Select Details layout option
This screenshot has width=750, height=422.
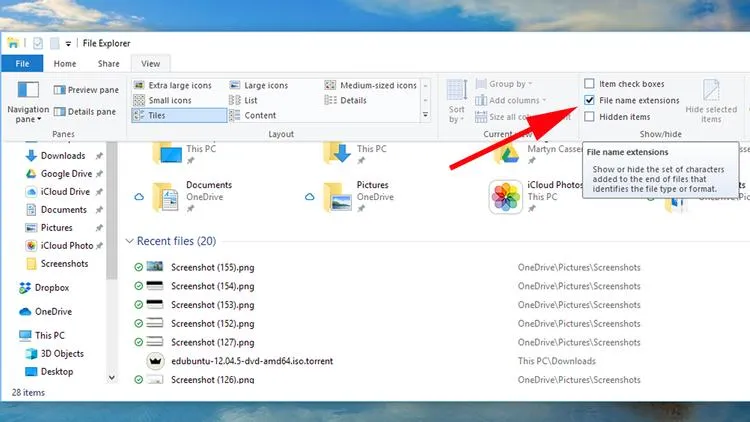point(345,100)
